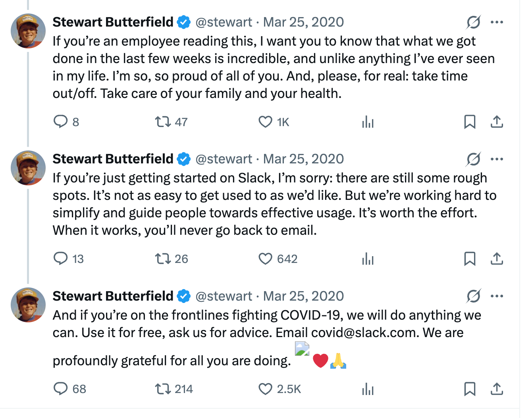Bookmark the Slack getting started tweet
Screen dimensions: 532x418
click(470, 259)
